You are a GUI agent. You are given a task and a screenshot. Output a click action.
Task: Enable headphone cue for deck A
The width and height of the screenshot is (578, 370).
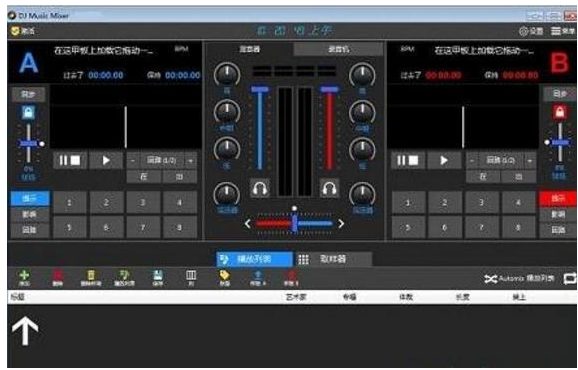260,188
